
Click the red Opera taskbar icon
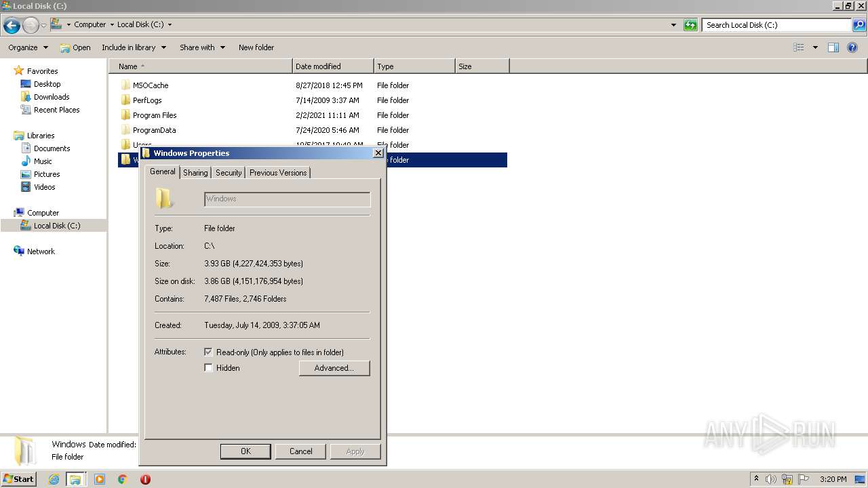pyautogui.click(x=145, y=479)
